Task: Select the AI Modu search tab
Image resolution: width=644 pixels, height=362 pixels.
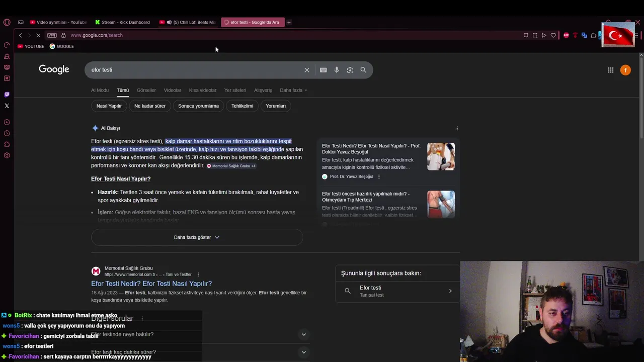Action: click(x=100, y=90)
